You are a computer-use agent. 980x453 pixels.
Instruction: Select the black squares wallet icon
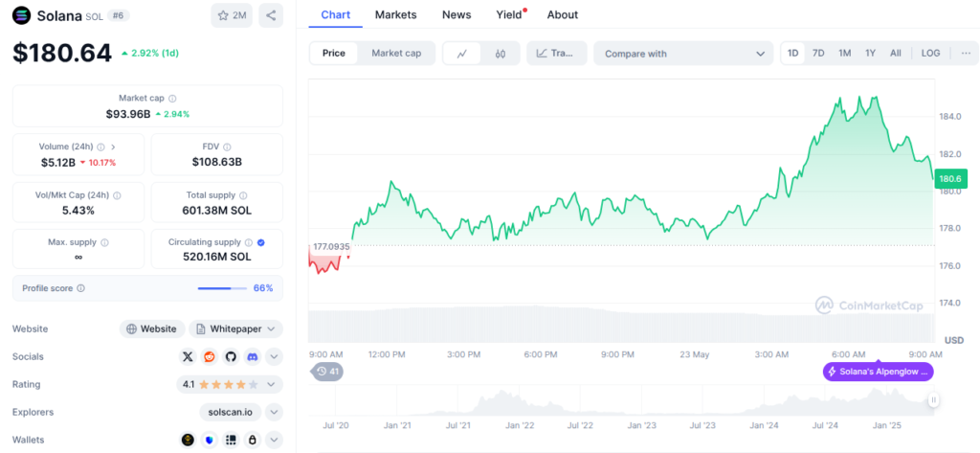point(231,440)
